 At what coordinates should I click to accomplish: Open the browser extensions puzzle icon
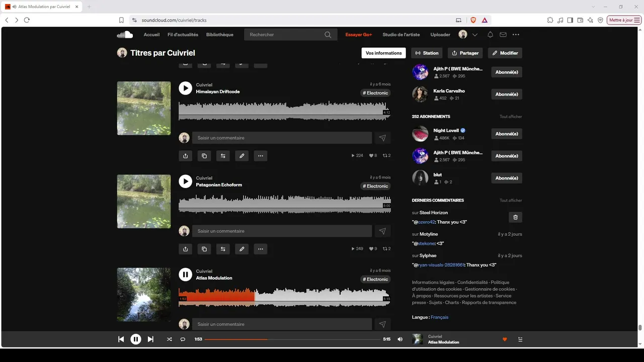point(550,20)
